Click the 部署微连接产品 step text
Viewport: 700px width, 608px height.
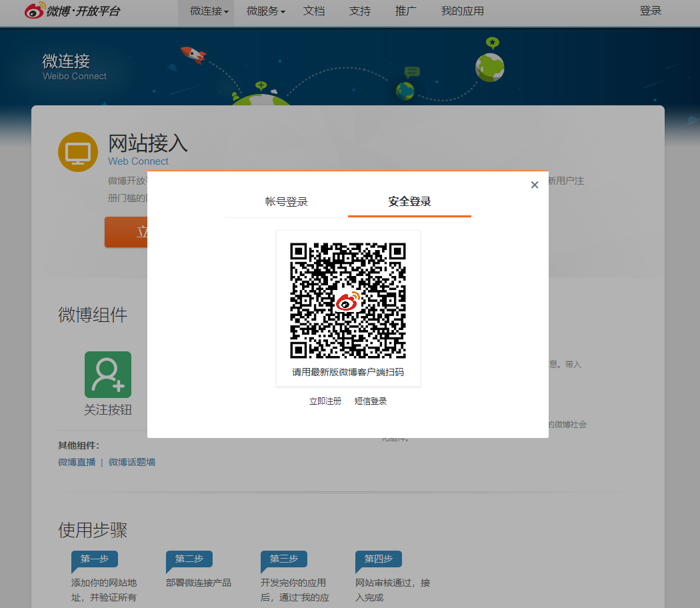point(199,583)
